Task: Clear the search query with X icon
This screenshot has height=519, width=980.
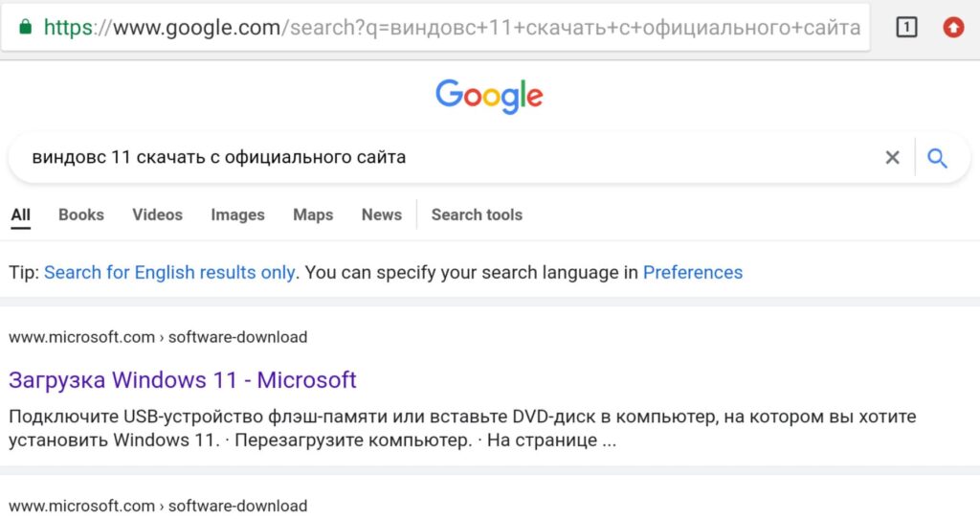Action: [893, 158]
